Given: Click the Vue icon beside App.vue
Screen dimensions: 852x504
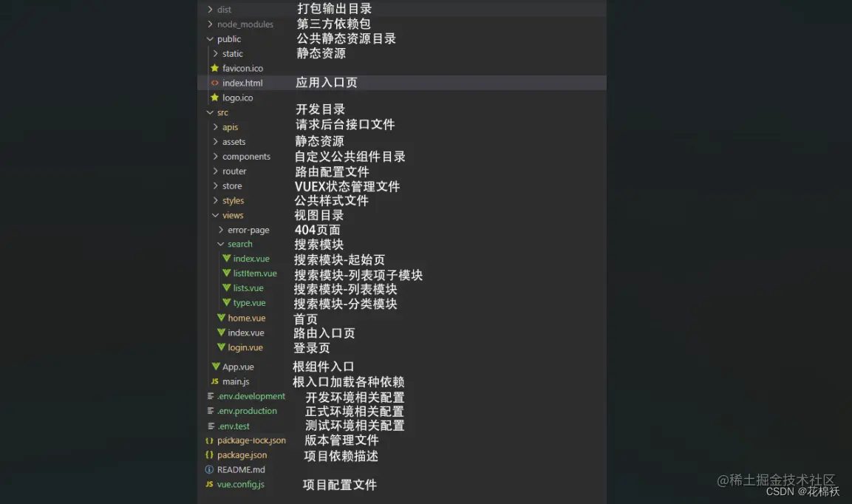Looking at the screenshot, I should (214, 367).
